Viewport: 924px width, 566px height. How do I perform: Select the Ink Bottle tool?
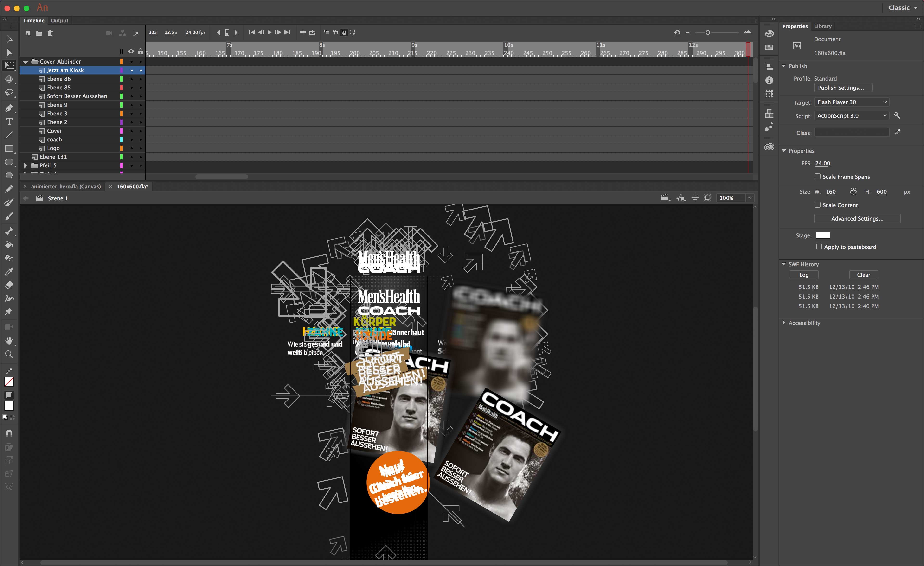[9, 258]
